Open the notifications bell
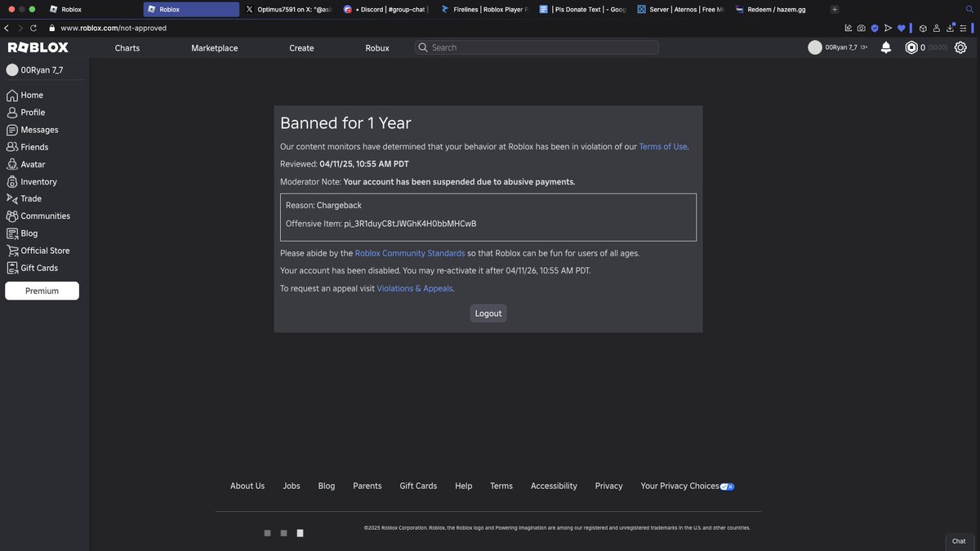 coord(886,47)
